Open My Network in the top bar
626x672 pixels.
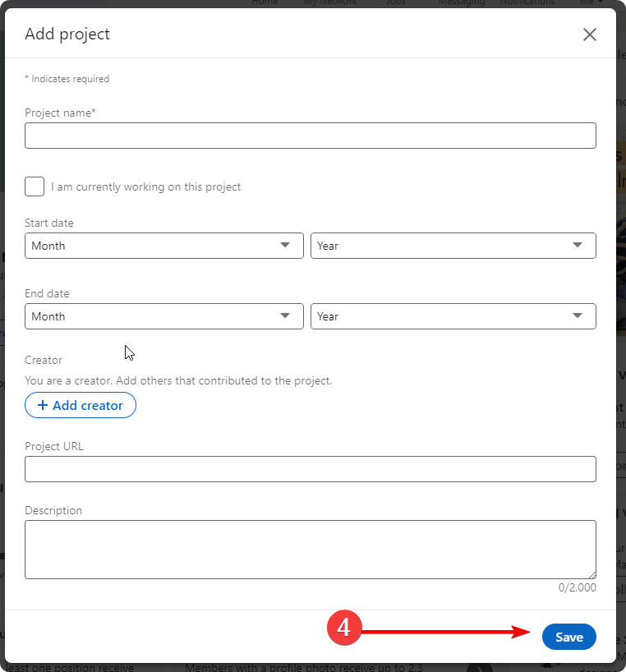click(x=330, y=3)
